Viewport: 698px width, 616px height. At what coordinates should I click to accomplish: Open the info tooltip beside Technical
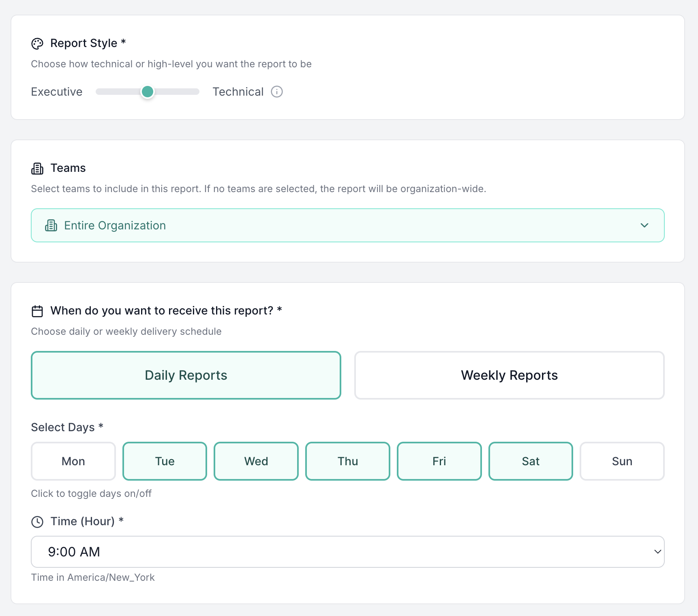pos(277,92)
